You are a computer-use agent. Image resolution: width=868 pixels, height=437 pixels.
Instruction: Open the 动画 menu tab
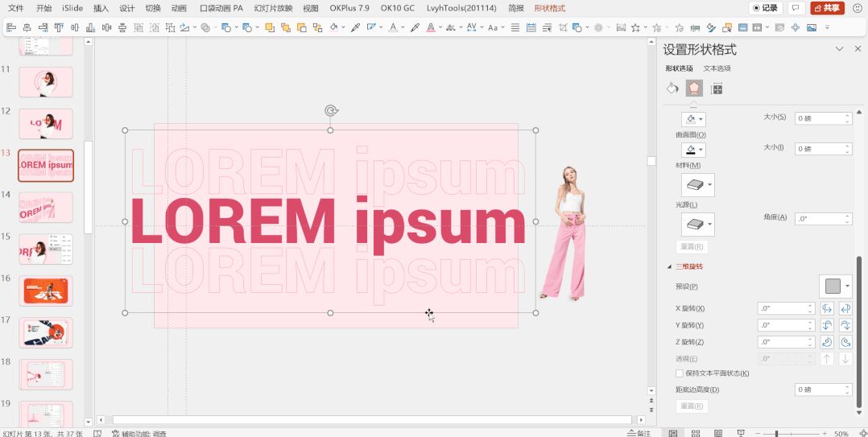click(x=179, y=8)
